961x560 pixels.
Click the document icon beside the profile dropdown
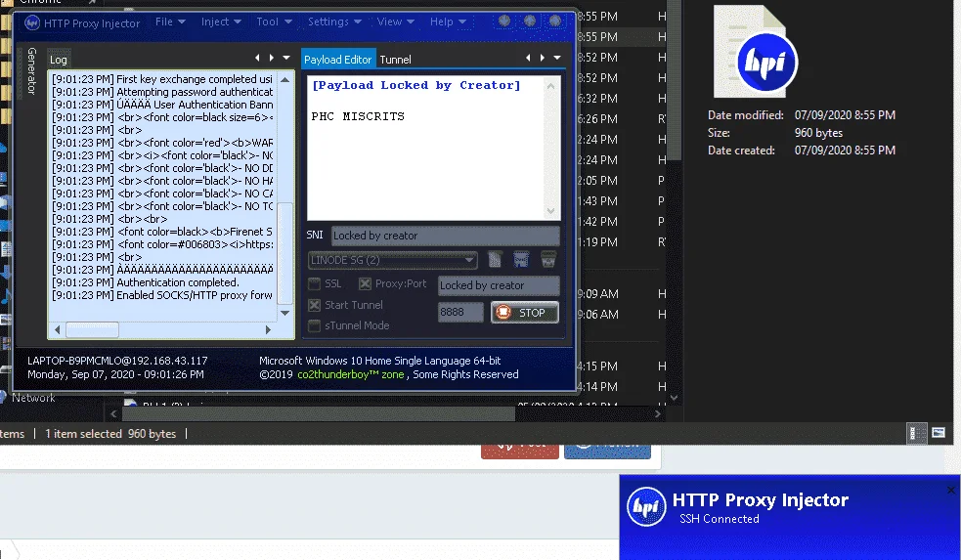tap(495, 259)
